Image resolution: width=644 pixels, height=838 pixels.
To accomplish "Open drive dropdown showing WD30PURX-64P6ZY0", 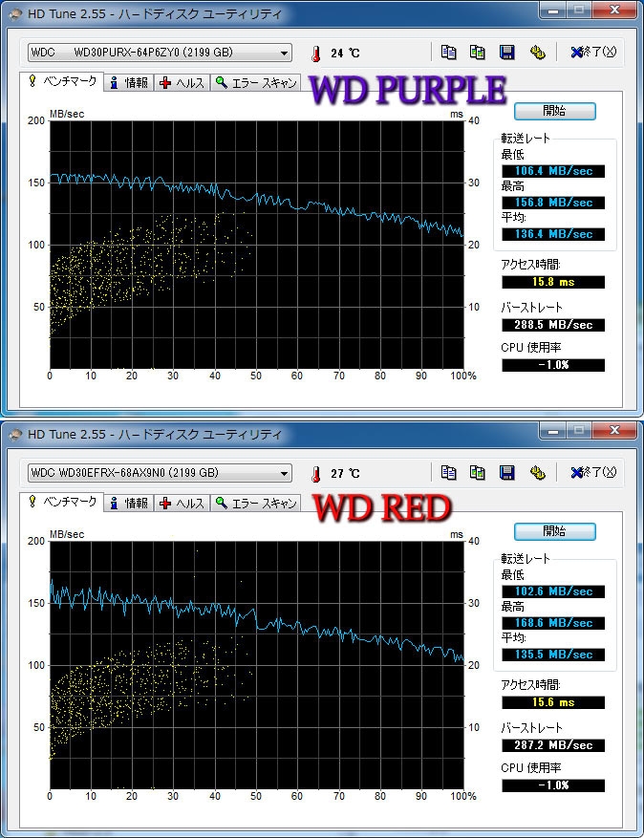I will click(x=160, y=53).
